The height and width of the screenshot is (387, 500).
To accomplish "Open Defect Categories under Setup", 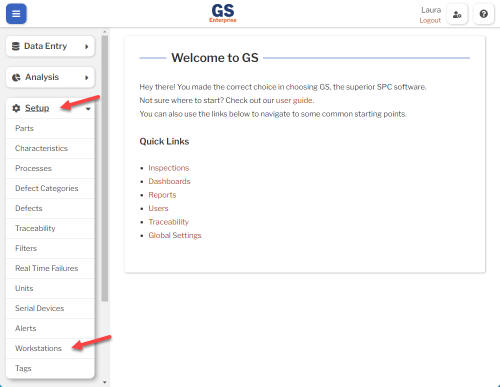I will coord(50,188).
